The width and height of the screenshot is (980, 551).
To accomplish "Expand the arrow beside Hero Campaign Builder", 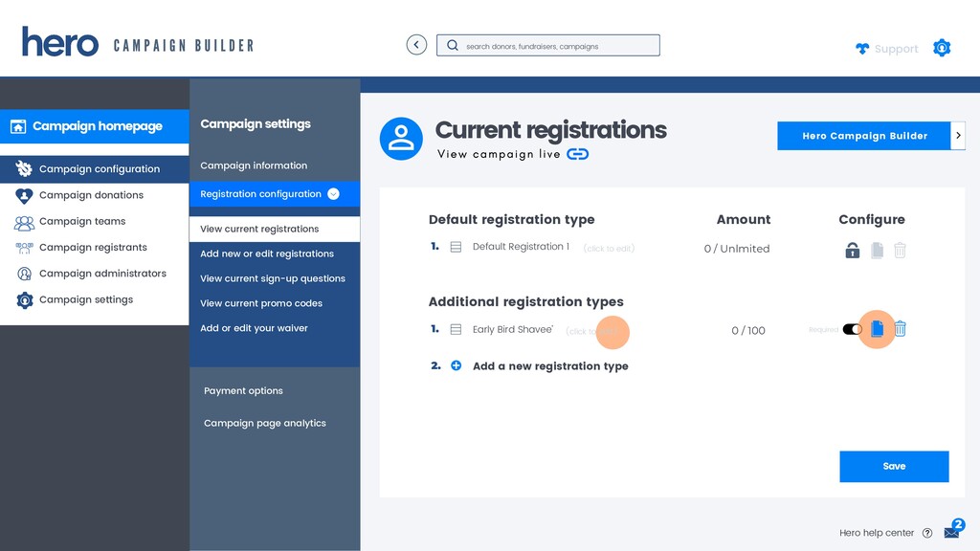I will 958,136.
